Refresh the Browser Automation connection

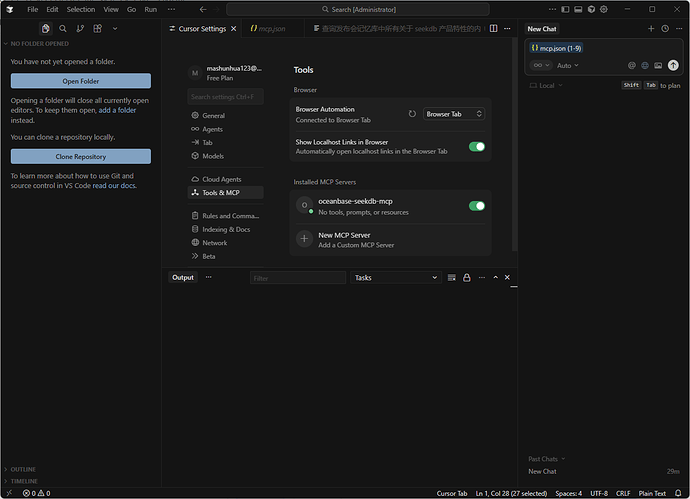(412, 114)
